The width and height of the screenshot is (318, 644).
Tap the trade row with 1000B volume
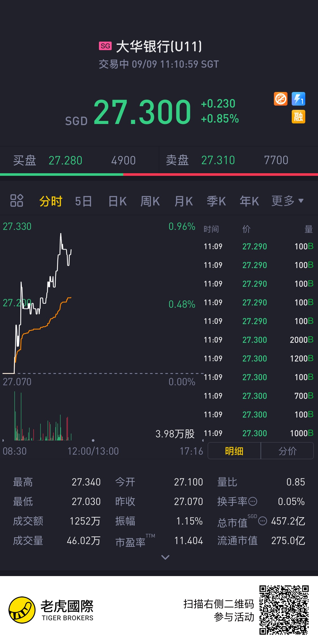click(258, 433)
